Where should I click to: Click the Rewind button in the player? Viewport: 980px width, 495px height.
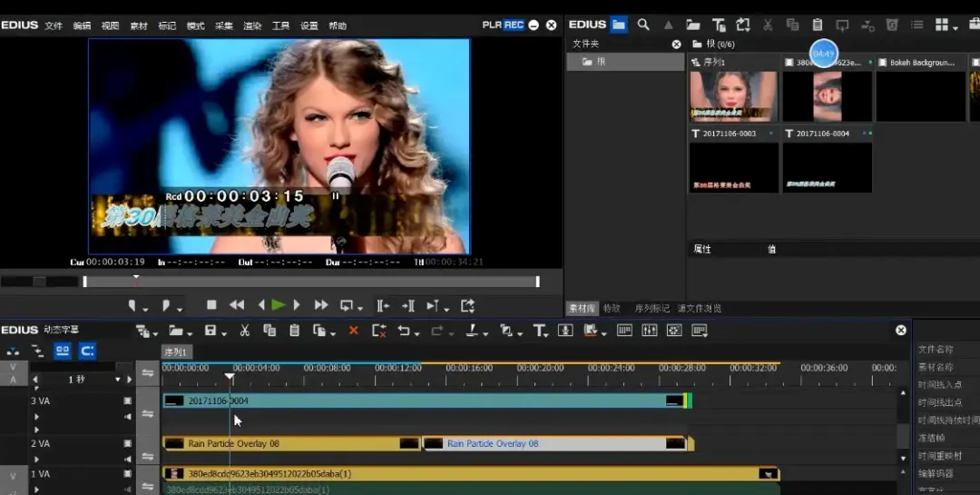coord(237,305)
